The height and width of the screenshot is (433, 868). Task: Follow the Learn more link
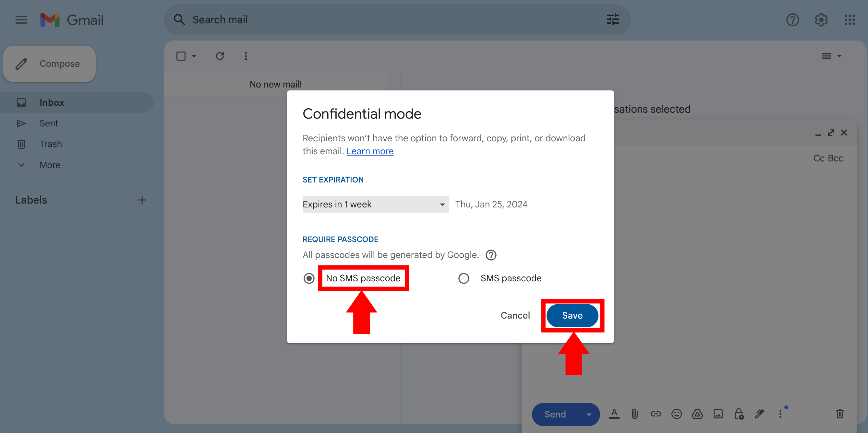pos(370,151)
